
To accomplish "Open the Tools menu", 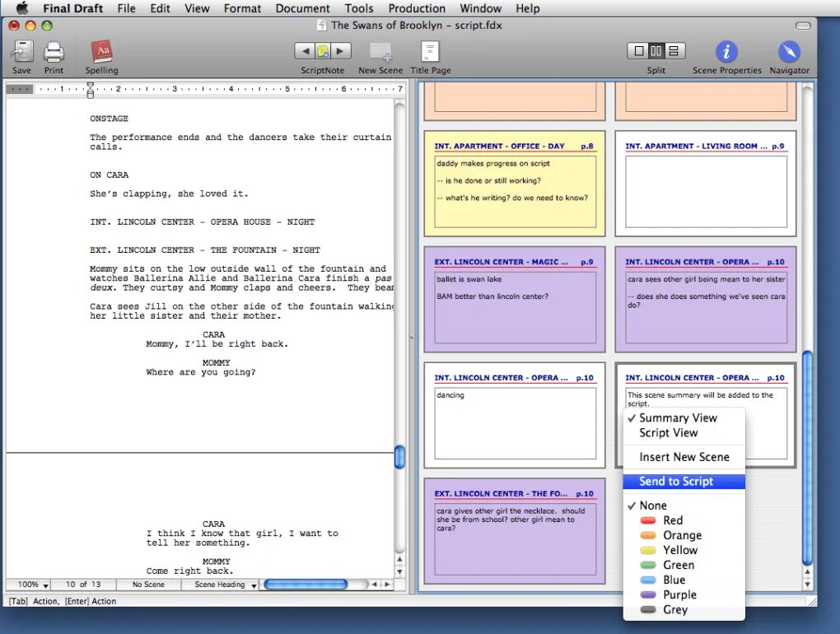I will coord(359,8).
